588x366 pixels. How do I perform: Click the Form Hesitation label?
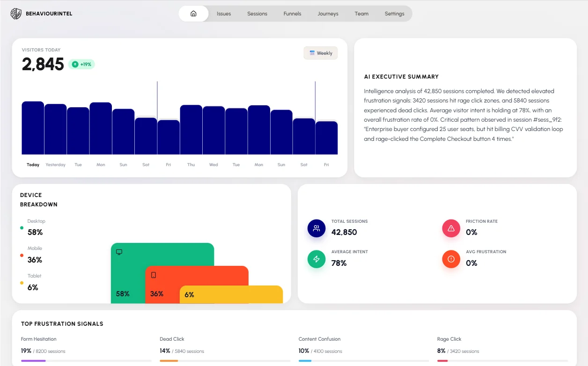click(x=39, y=339)
